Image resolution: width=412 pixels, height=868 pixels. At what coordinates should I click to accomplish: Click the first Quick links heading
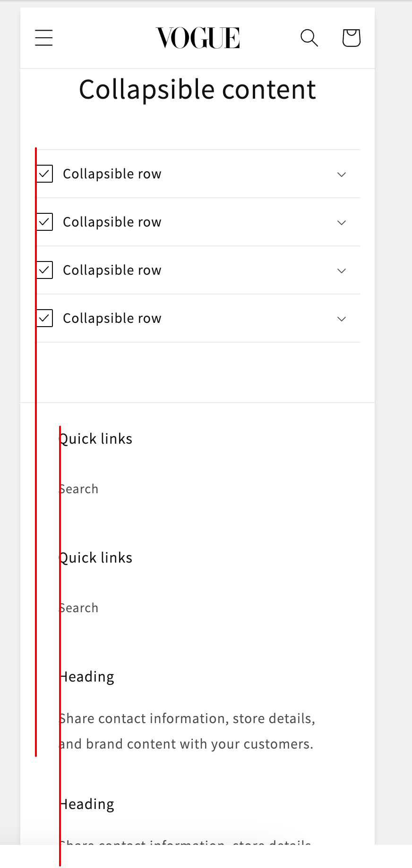click(x=95, y=439)
